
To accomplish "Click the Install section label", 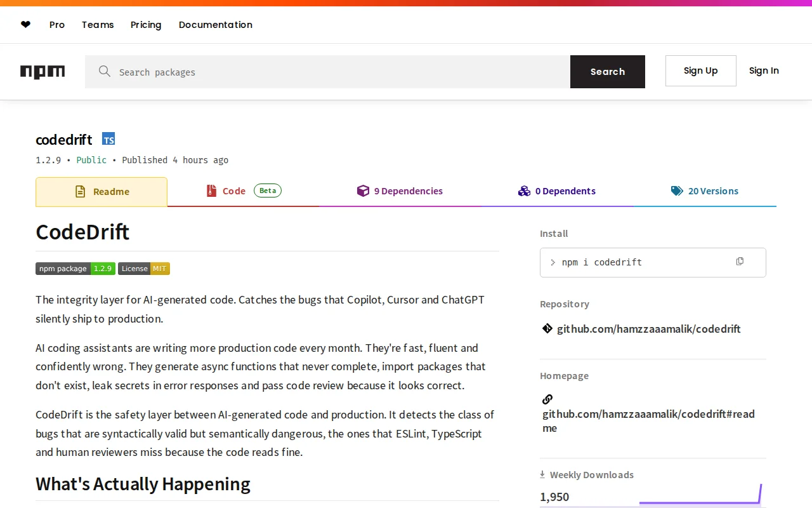I will coord(554,234).
